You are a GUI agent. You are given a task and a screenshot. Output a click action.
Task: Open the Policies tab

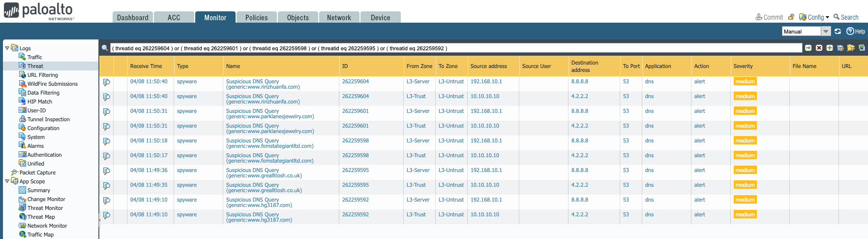(x=257, y=17)
